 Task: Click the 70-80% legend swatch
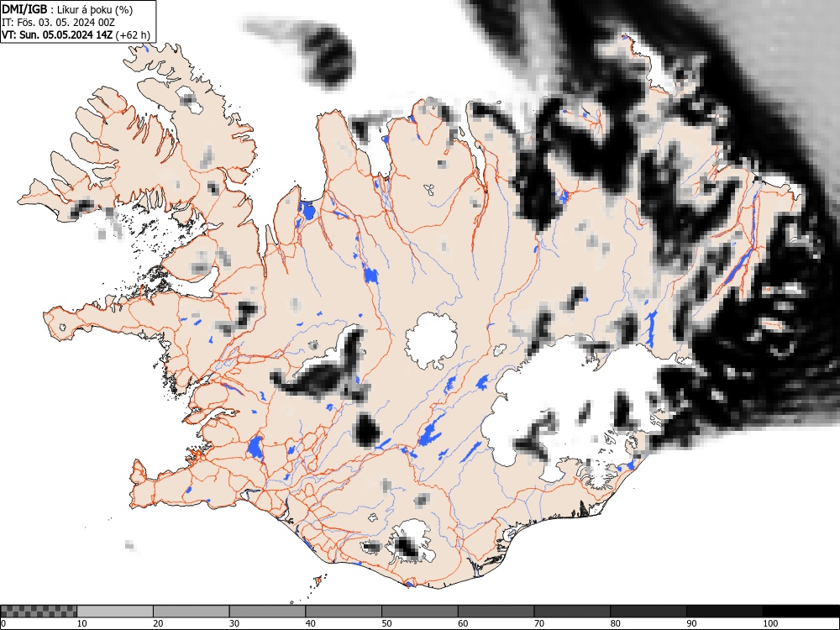coord(572,612)
